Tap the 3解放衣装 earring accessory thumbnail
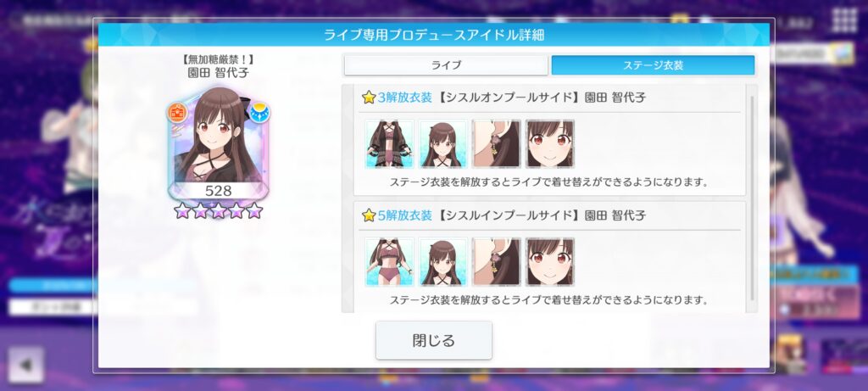 tap(497, 143)
